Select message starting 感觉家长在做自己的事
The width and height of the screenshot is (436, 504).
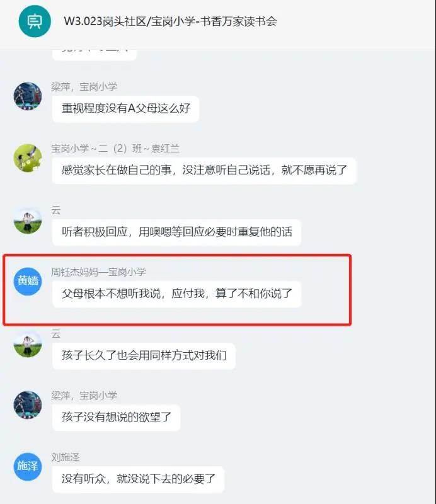tap(204, 170)
